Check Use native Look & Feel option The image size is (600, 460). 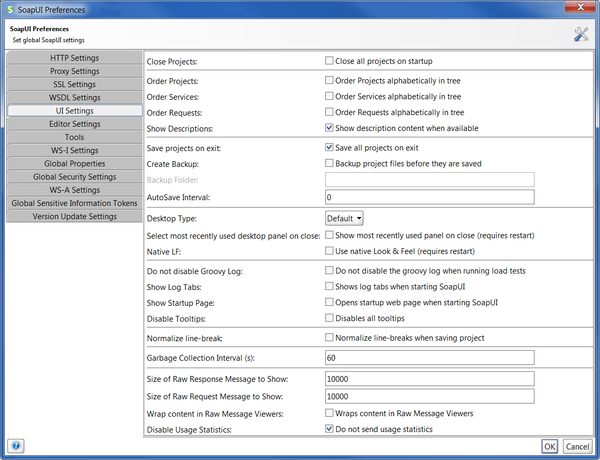click(x=330, y=250)
